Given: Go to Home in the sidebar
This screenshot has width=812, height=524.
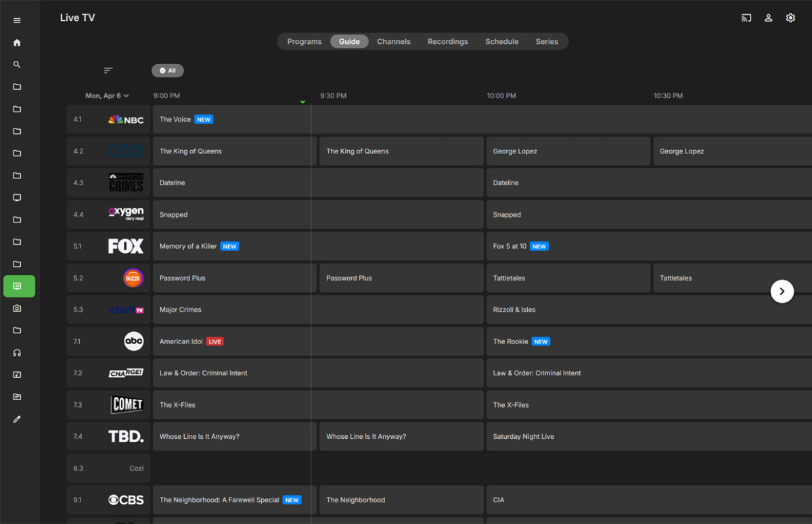Looking at the screenshot, I should tap(17, 43).
